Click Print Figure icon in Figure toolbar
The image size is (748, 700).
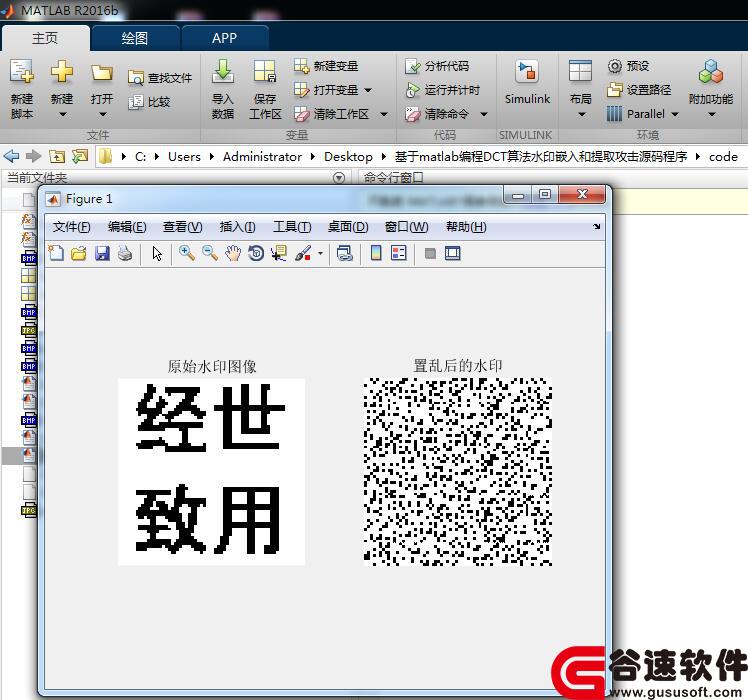125,253
